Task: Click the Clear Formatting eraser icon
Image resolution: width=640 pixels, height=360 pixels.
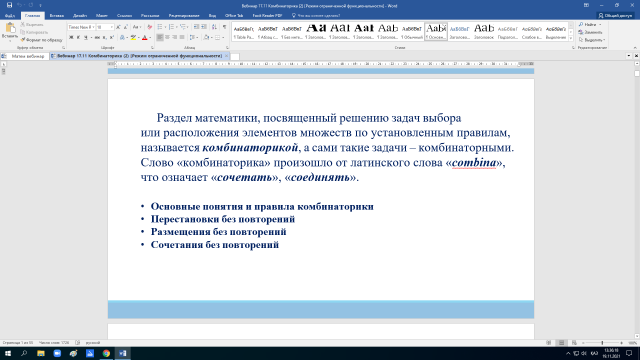Action: (x=149, y=27)
